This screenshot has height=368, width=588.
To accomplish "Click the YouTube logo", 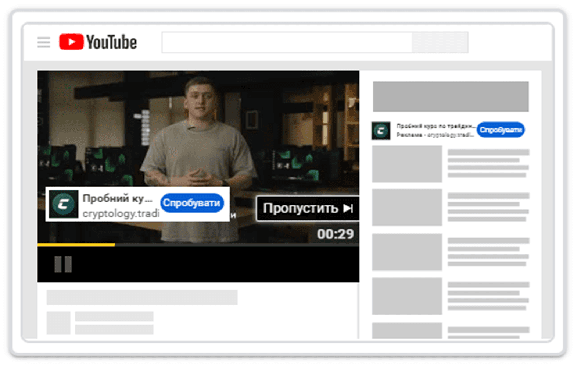I will (x=98, y=42).
